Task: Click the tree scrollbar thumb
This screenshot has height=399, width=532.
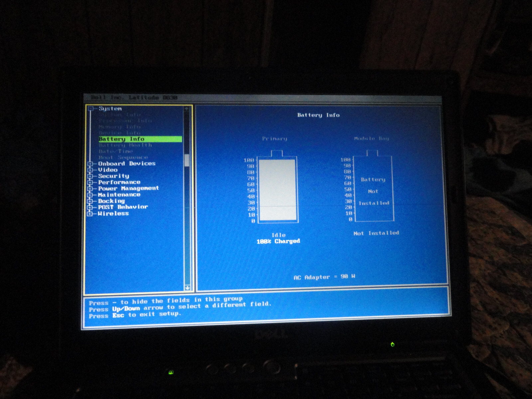Action: [187, 160]
